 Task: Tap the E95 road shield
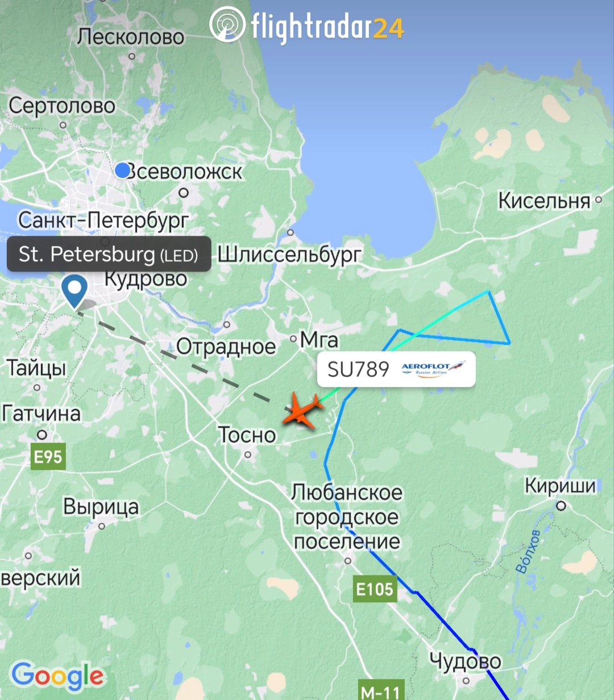[x=48, y=456]
